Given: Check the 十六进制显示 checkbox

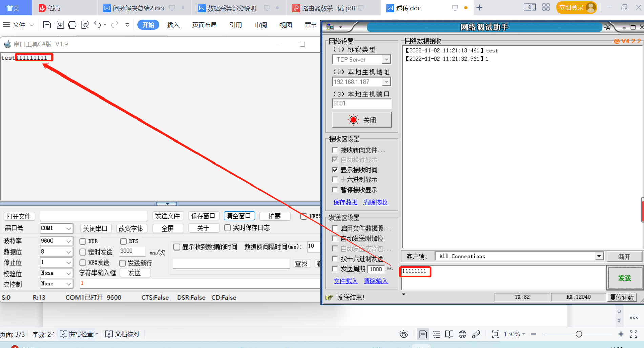Looking at the screenshot, I should coord(335,180).
